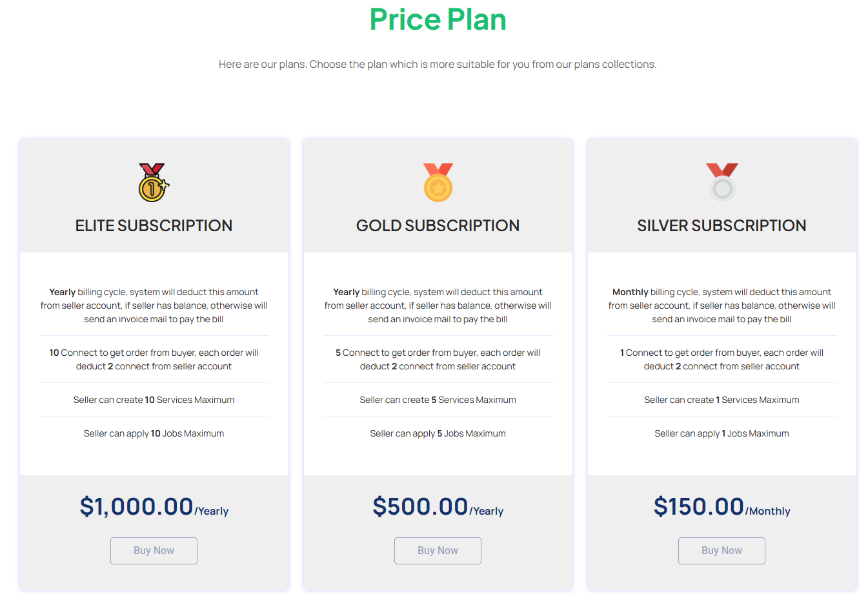Image resolution: width=868 pixels, height=598 pixels.
Task: Click Buy Now under the Elite plan
Action: 154,550
